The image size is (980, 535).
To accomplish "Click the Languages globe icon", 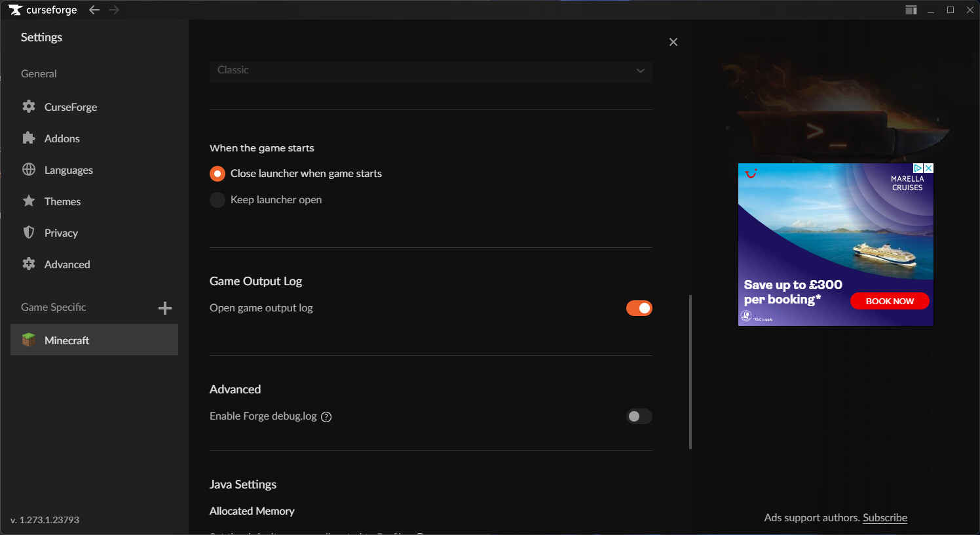I will (x=29, y=169).
